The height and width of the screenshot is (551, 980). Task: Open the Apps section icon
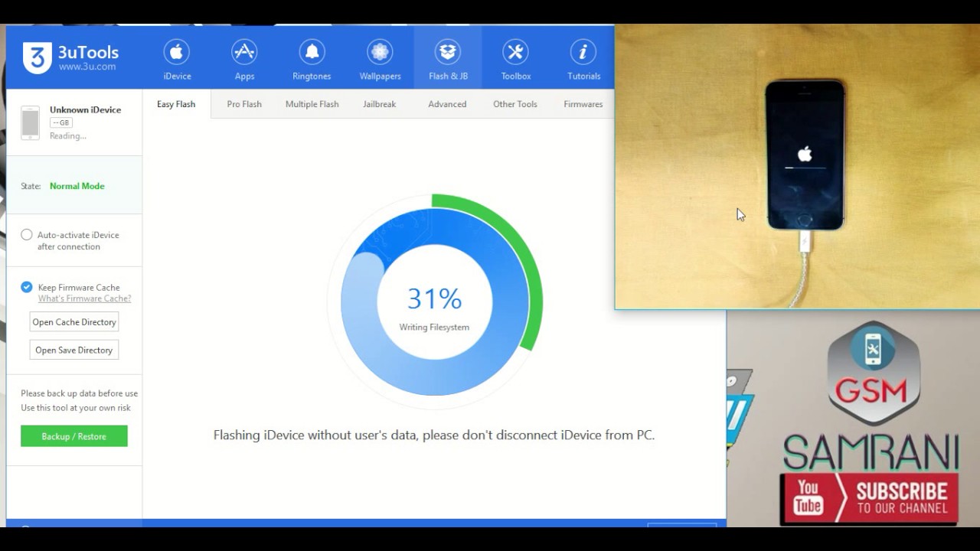(244, 52)
